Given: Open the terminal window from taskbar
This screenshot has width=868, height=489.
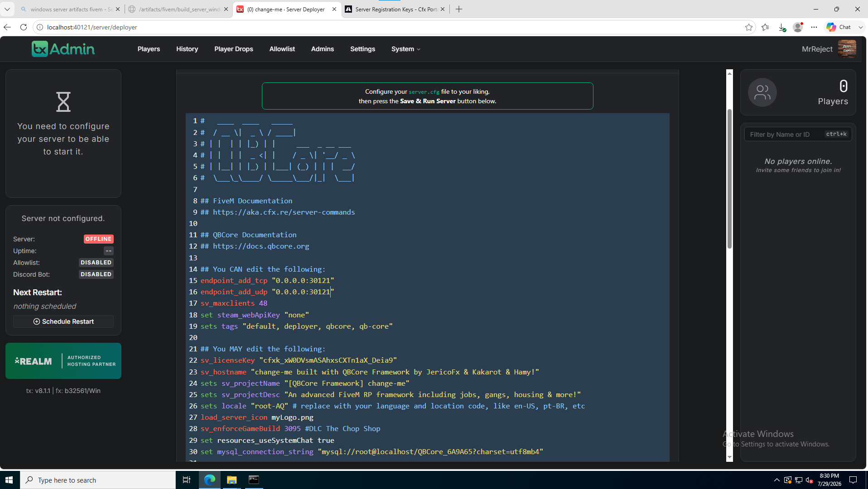Looking at the screenshot, I should [254, 480].
